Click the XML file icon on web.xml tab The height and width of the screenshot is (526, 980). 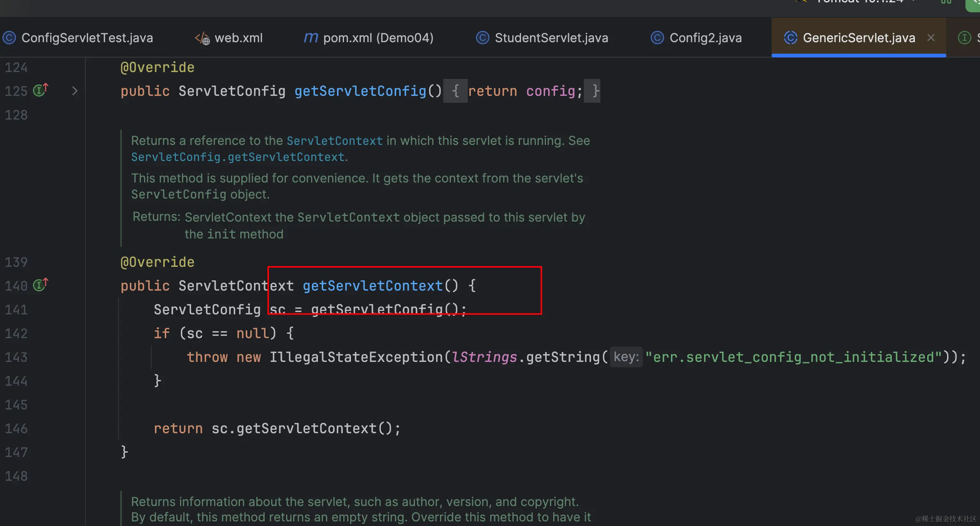coord(202,38)
